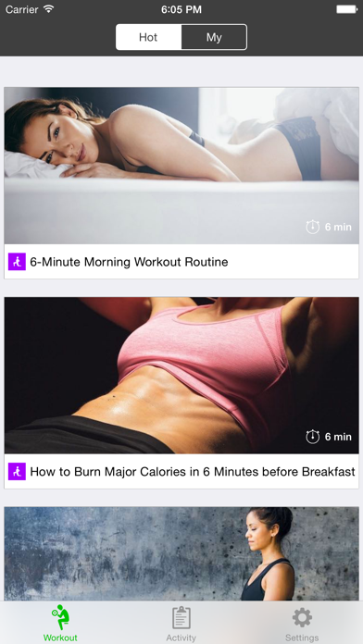Select the woman against blue wall thumbnail
The width and height of the screenshot is (363, 644).
click(x=181, y=553)
